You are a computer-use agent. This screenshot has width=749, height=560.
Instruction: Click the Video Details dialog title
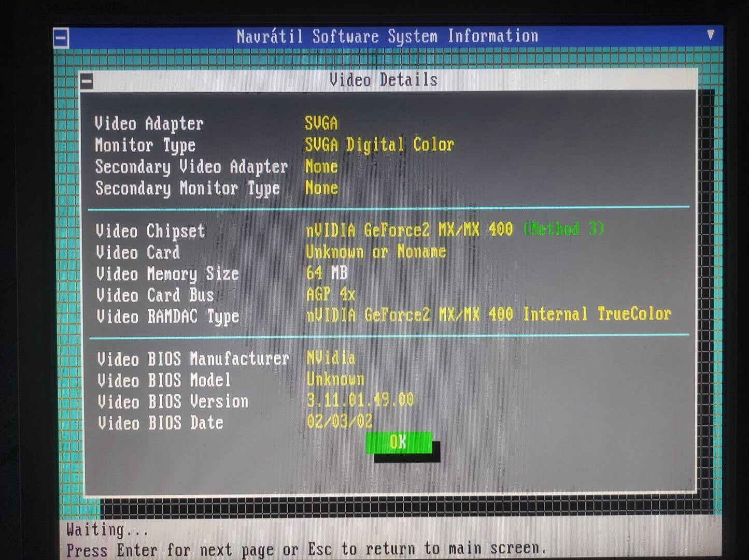click(x=383, y=80)
